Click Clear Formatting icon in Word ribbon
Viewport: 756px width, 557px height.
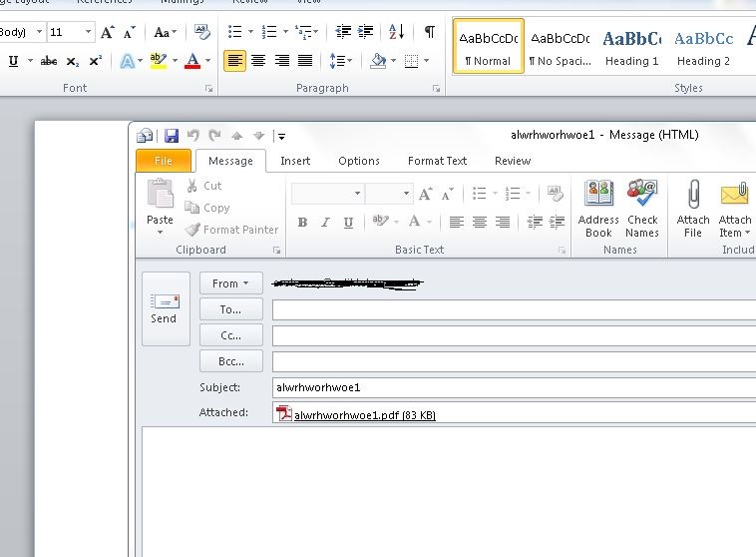(202, 32)
